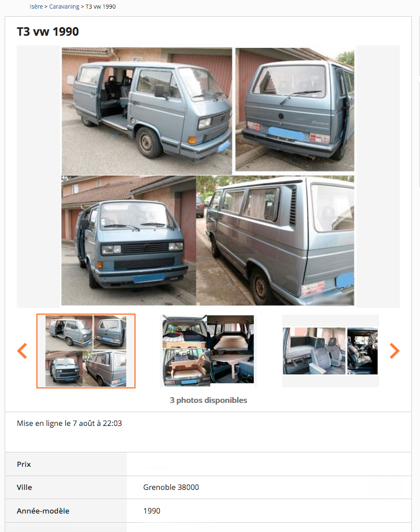
Task: Select the bed and table layout thumbnail
Action: click(208, 351)
